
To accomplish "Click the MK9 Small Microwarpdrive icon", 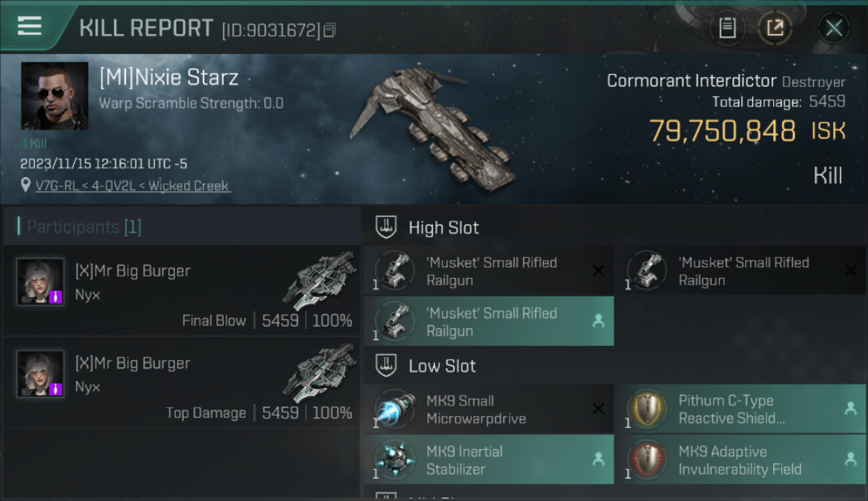I will tap(395, 409).
